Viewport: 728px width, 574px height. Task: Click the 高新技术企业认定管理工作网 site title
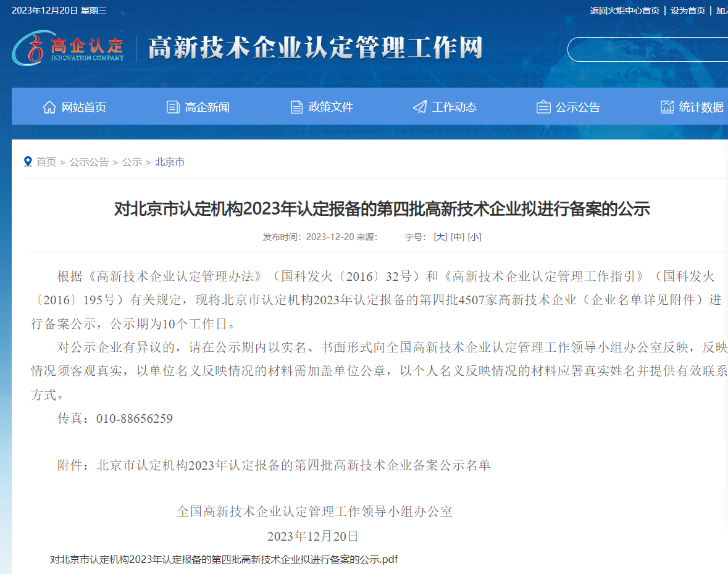pyautogui.click(x=316, y=48)
